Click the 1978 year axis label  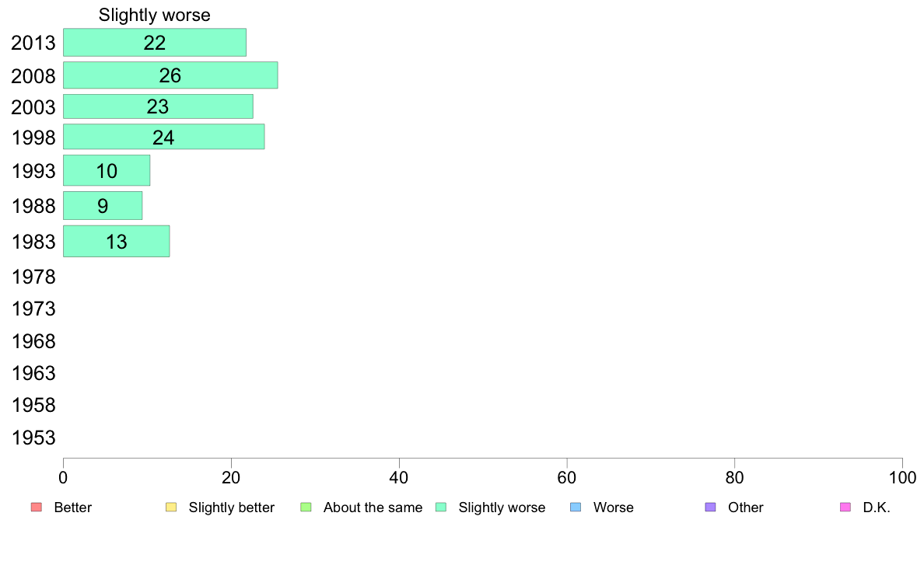click(x=33, y=277)
